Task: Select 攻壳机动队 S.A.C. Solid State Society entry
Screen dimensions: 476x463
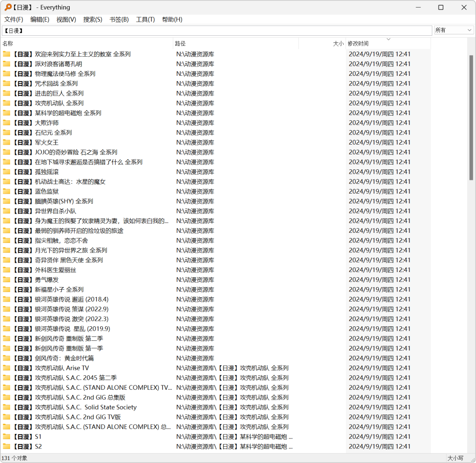Action: 74,407
